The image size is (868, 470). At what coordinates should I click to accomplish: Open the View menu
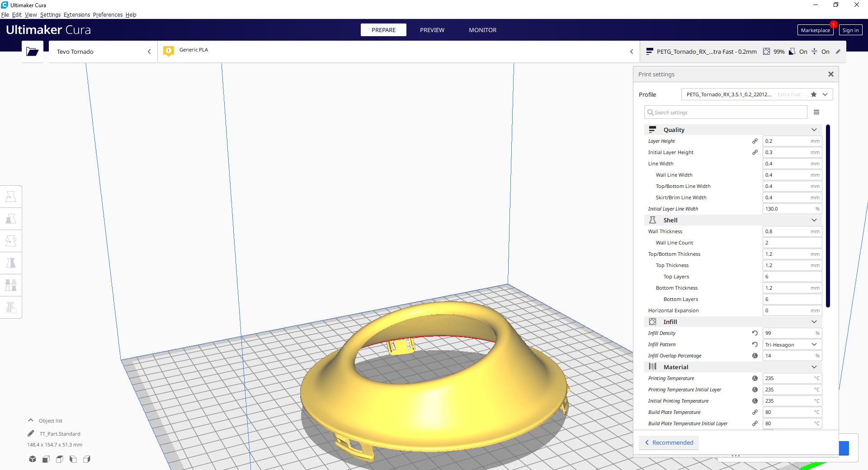[31, 14]
